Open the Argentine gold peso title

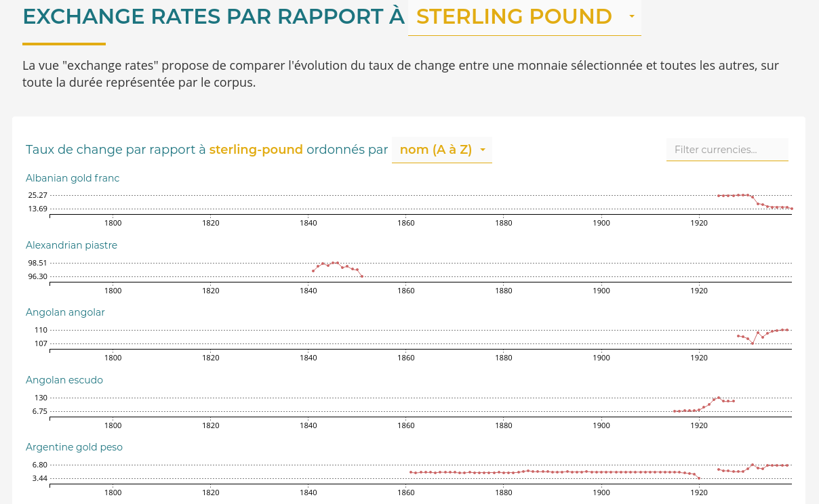tap(74, 447)
